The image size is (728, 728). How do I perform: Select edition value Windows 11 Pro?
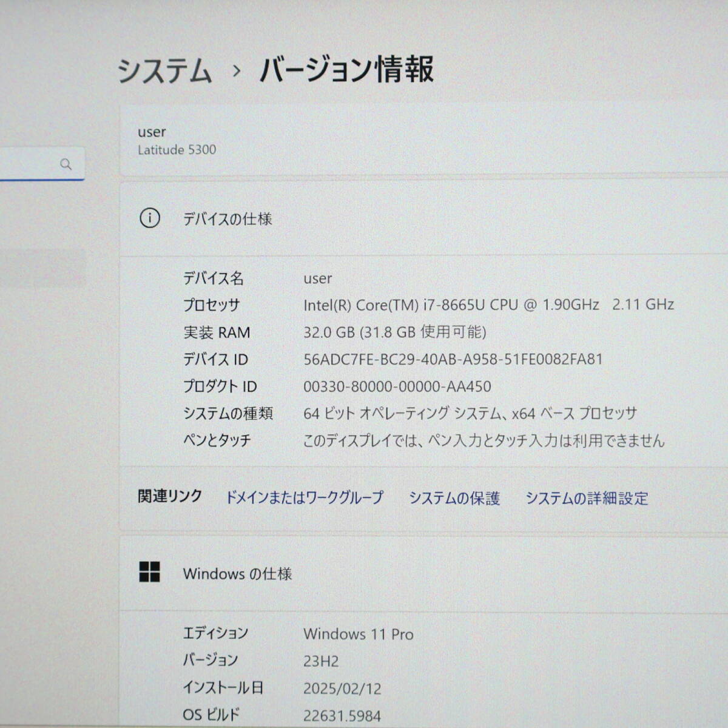point(359,634)
